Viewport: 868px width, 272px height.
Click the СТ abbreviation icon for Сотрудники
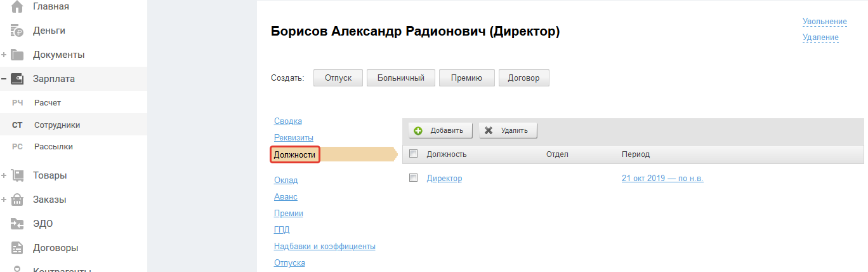click(x=17, y=125)
